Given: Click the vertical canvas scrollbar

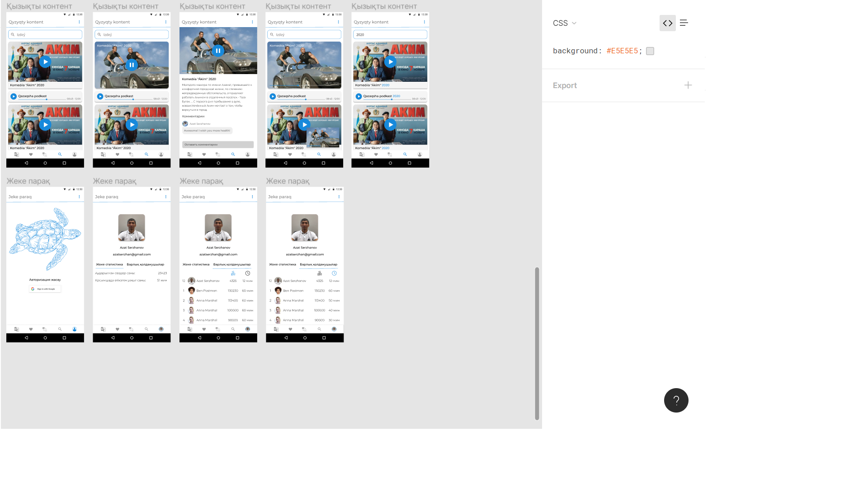Looking at the screenshot, I should coord(537,343).
